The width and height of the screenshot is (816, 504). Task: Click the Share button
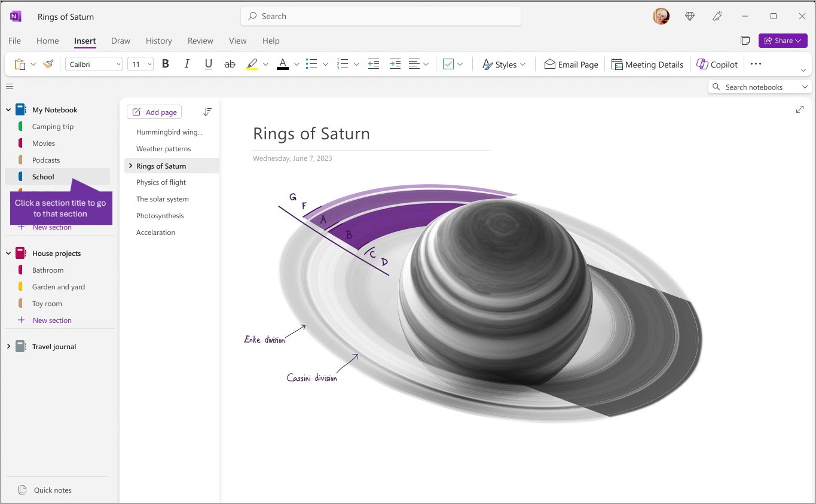click(x=782, y=40)
